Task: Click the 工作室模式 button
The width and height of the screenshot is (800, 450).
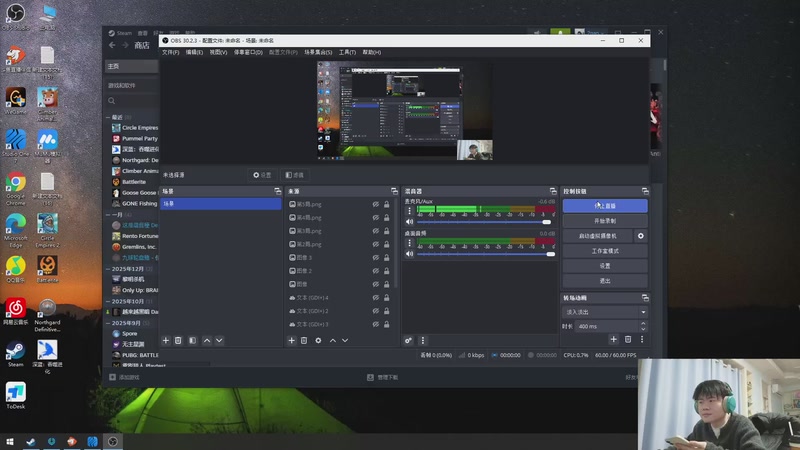Action: [604, 251]
